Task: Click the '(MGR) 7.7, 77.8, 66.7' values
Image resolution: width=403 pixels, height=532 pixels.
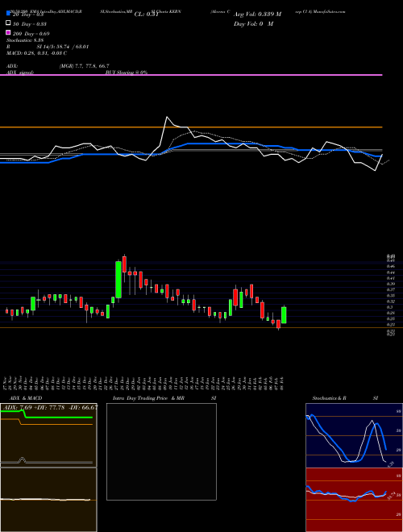Action: tap(84, 66)
